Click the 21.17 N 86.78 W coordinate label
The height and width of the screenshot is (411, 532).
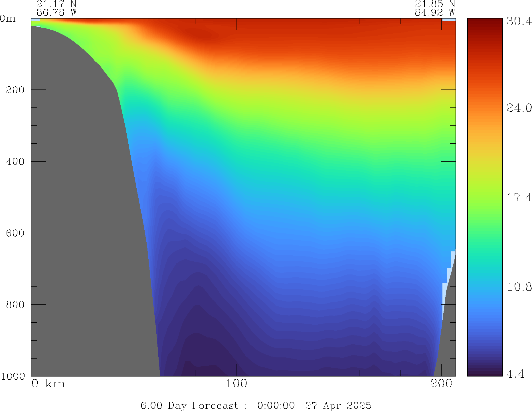[x=56, y=8]
